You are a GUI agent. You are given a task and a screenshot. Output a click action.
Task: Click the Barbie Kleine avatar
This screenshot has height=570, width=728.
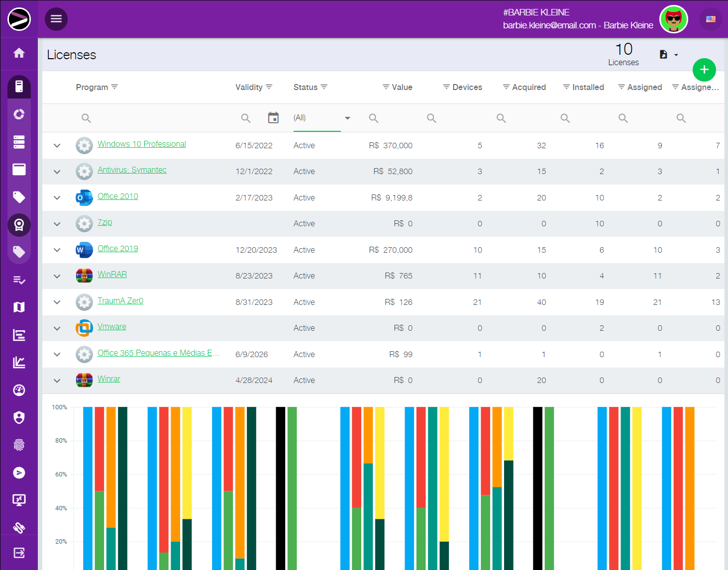point(673,19)
